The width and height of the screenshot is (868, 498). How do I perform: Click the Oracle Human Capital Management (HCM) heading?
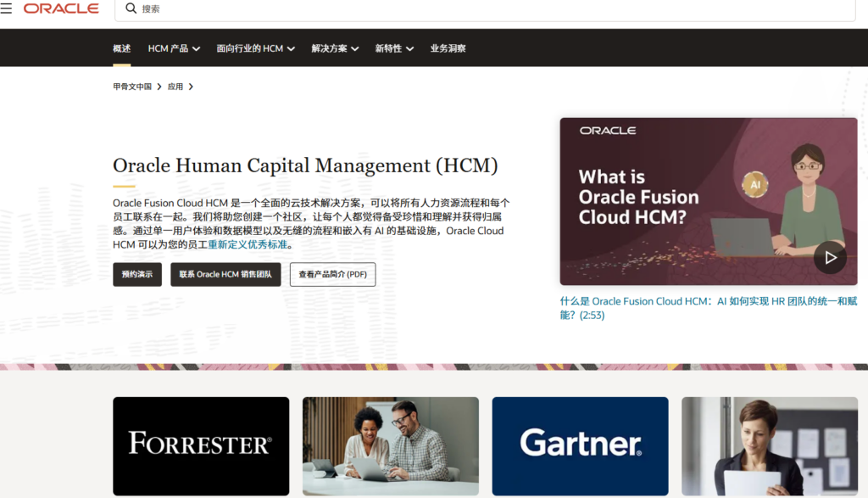click(305, 165)
